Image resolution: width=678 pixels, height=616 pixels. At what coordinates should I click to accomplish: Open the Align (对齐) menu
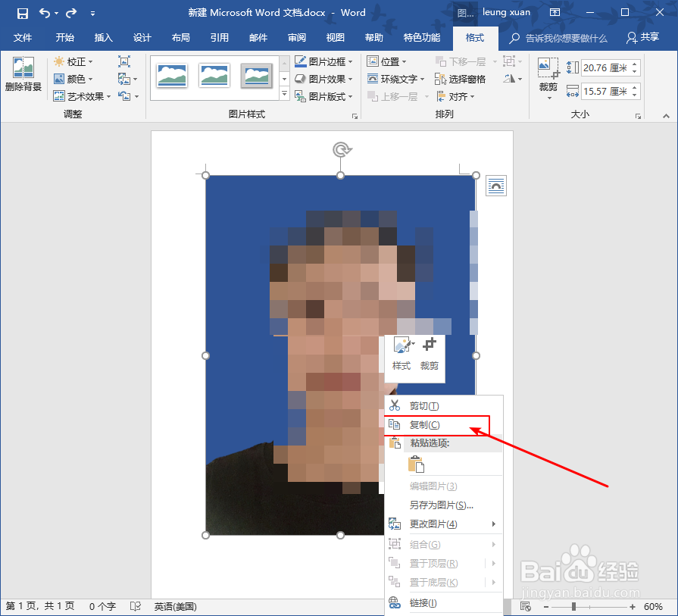tap(455, 96)
